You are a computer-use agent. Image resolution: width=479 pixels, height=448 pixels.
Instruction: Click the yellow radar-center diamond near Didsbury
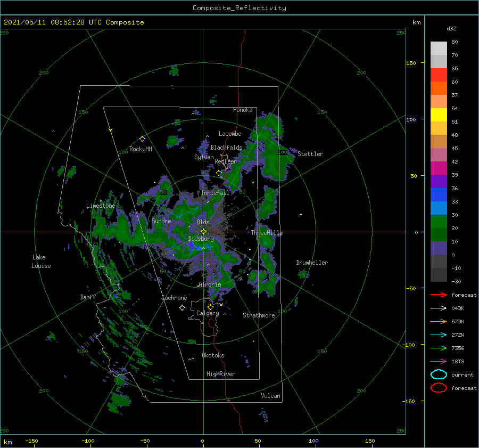tap(203, 232)
